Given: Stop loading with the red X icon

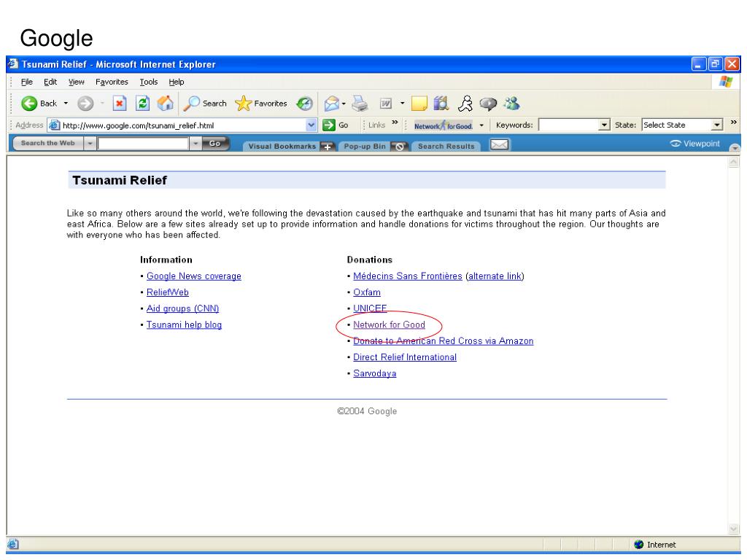Looking at the screenshot, I should tap(120, 104).
